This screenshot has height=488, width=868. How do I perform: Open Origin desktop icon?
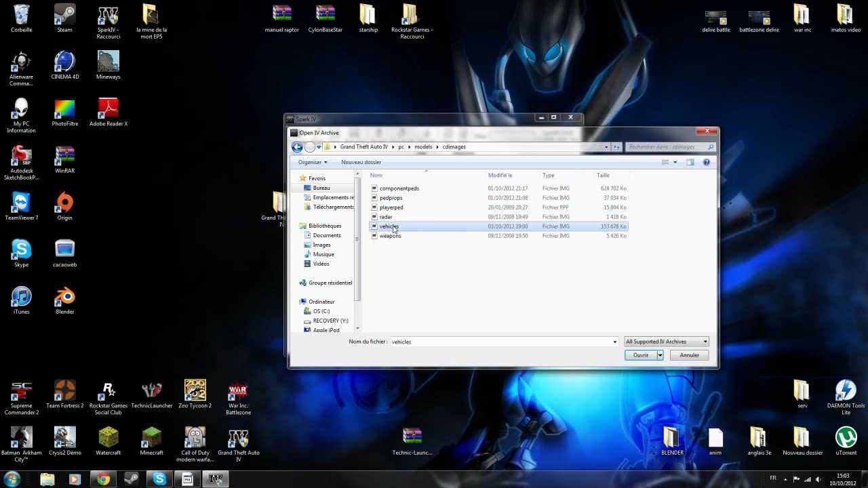(64, 207)
